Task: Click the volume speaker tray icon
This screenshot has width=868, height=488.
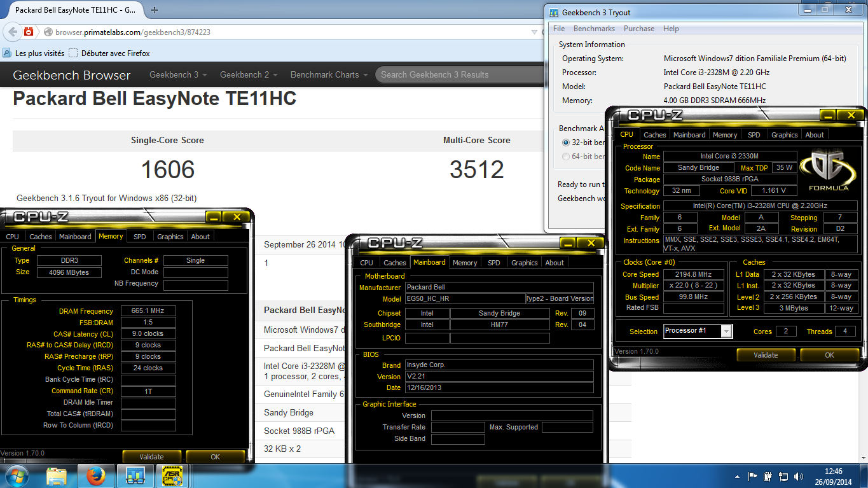Action: tap(797, 476)
